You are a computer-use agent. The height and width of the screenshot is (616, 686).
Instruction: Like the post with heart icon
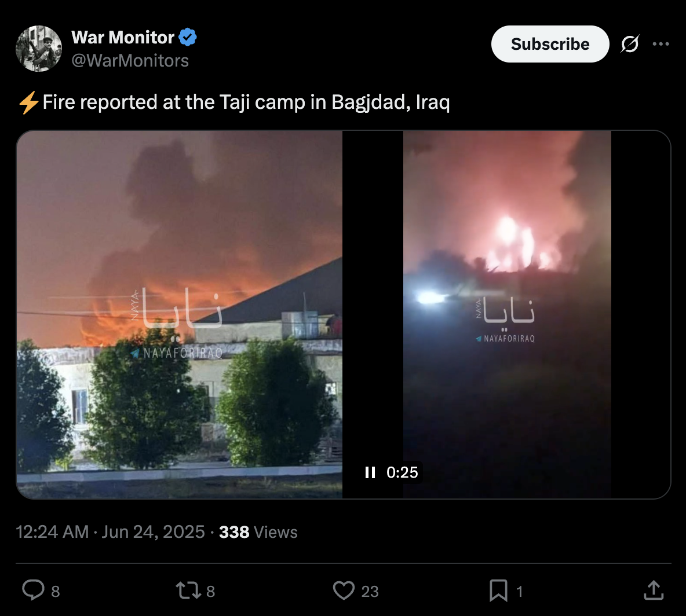tap(344, 590)
